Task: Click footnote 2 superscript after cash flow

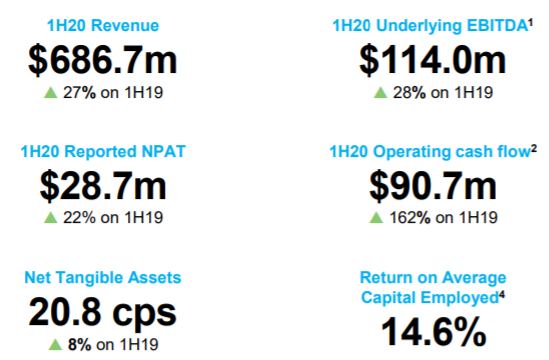Action: click(534, 149)
